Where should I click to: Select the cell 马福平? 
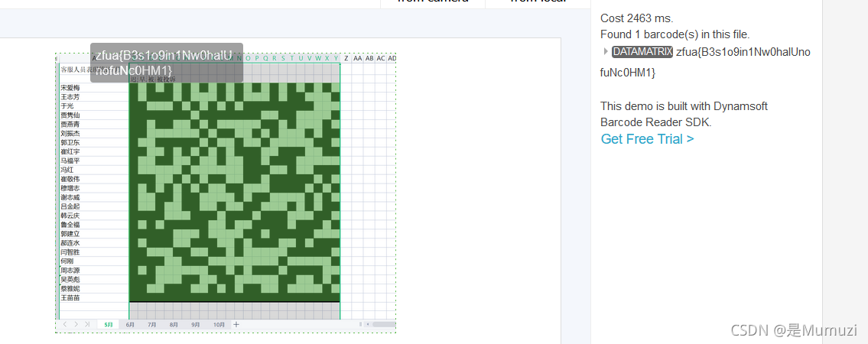click(x=94, y=161)
